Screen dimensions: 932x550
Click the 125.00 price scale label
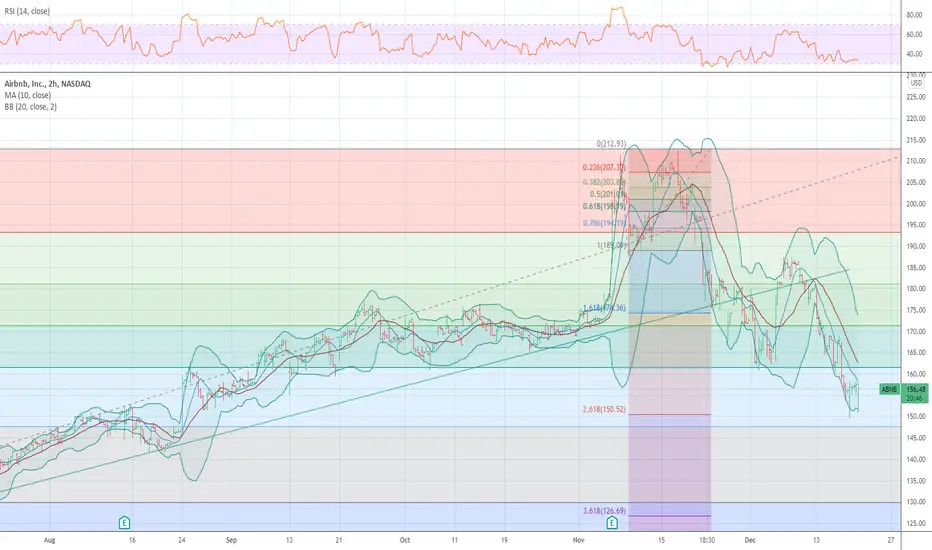915,523
